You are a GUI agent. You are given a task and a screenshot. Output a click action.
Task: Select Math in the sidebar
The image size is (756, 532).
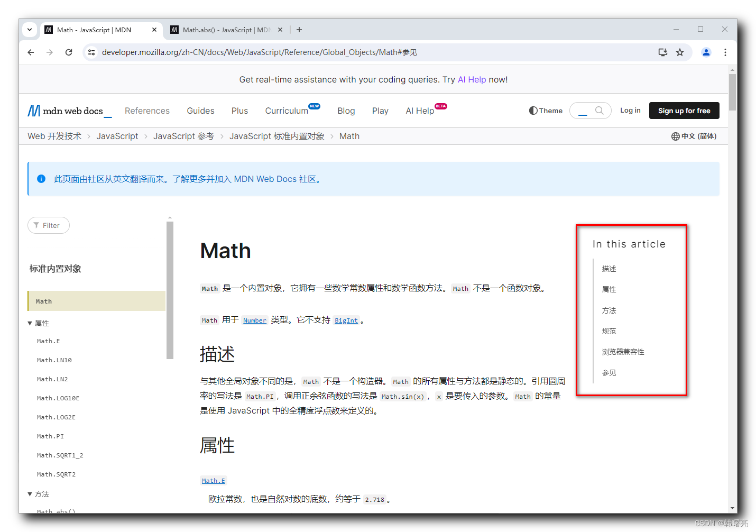pyautogui.click(x=97, y=301)
